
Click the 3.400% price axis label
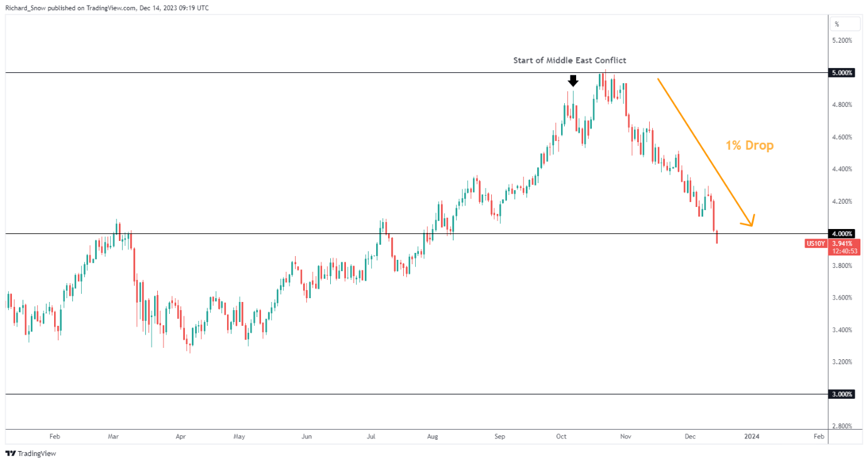(842, 330)
